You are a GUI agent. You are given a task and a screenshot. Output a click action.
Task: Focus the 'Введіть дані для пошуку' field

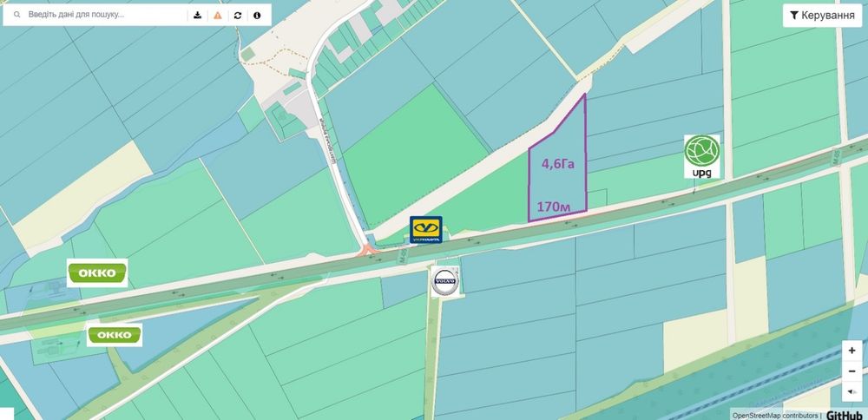click(105, 15)
